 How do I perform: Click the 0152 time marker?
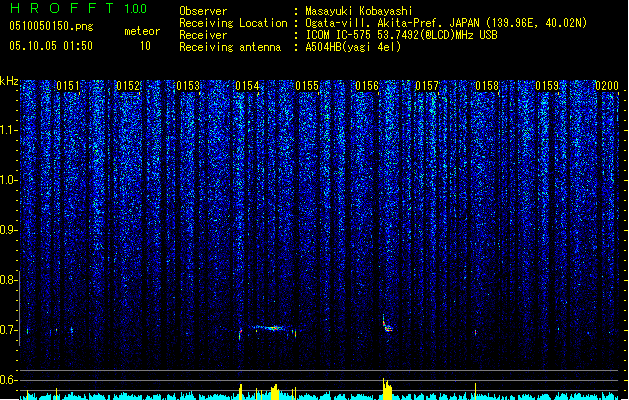[128, 86]
